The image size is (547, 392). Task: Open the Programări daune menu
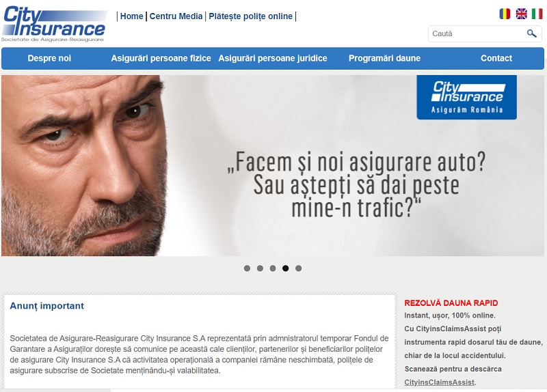point(384,58)
